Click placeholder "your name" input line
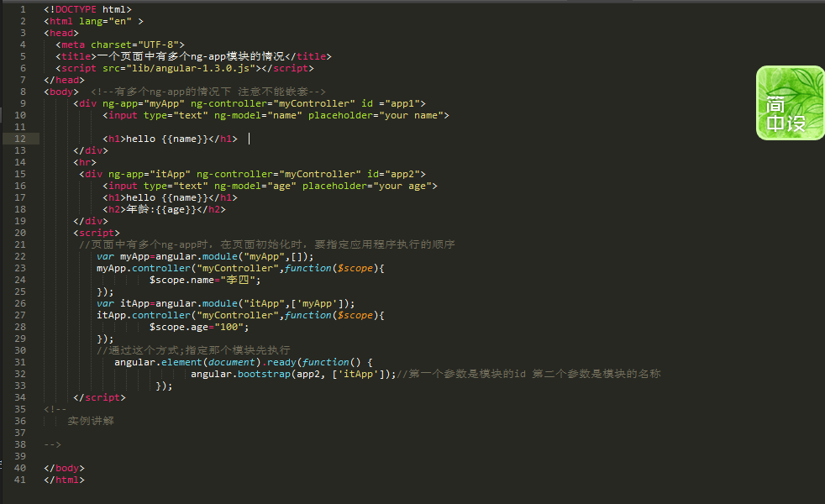The image size is (825, 504). (276, 115)
